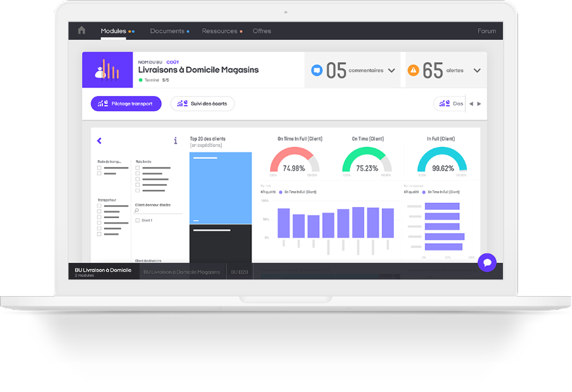The width and height of the screenshot is (572, 392).
Task: Click the blue block in Top 20 clients chart
Action: point(220,188)
